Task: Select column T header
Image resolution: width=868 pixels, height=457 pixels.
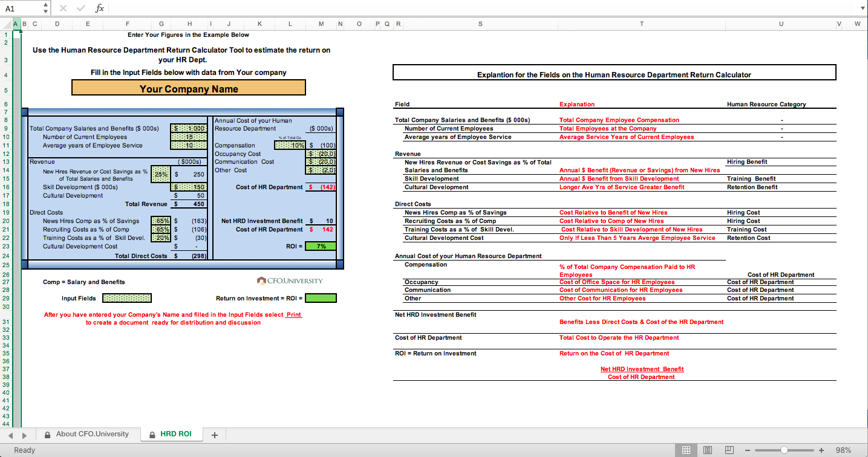Action: (x=642, y=24)
